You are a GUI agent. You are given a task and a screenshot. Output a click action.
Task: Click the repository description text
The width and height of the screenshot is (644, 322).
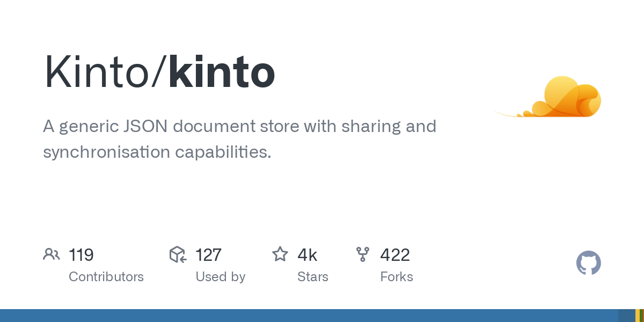click(239, 138)
